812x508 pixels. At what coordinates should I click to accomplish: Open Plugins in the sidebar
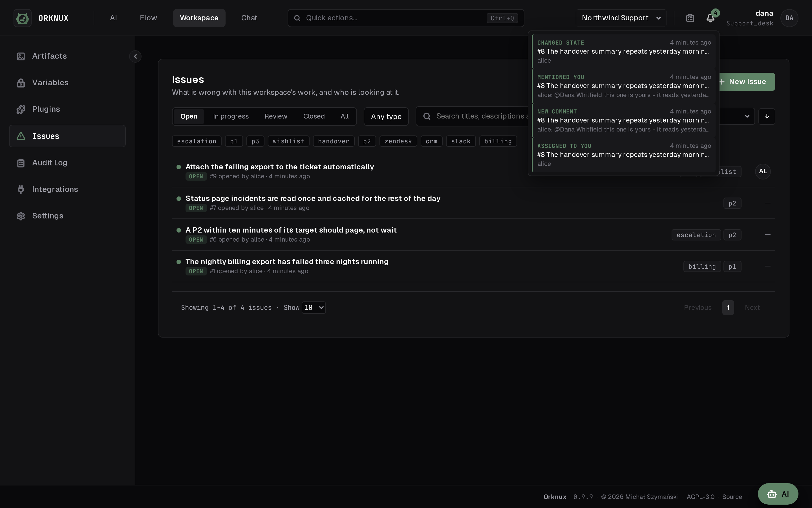tap(67, 109)
